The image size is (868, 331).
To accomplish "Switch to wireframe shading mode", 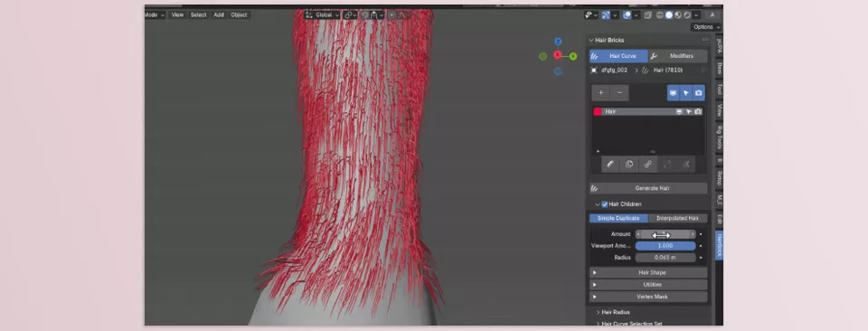I will pyautogui.click(x=660, y=15).
